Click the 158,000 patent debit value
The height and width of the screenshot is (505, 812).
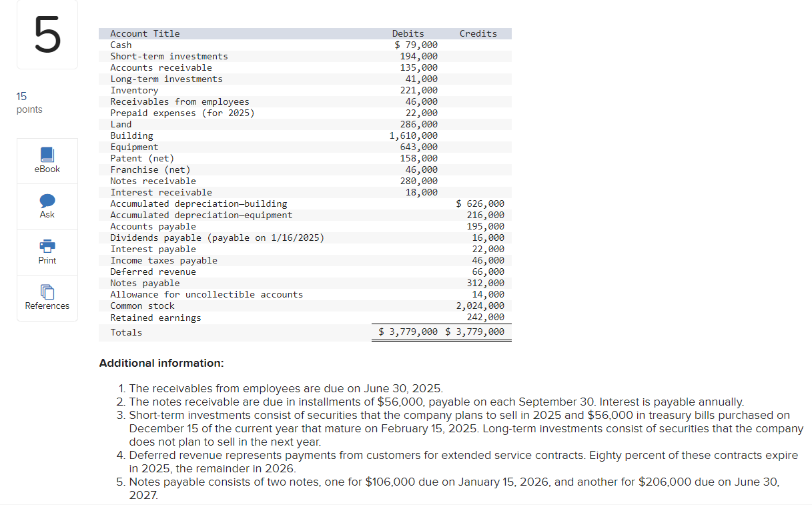point(419,158)
